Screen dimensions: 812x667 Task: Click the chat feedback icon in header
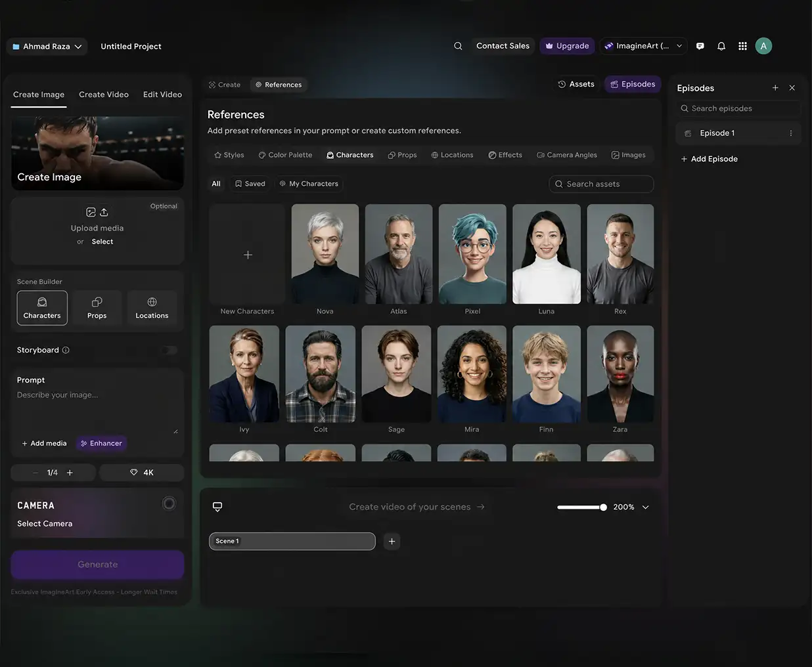pyautogui.click(x=700, y=46)
